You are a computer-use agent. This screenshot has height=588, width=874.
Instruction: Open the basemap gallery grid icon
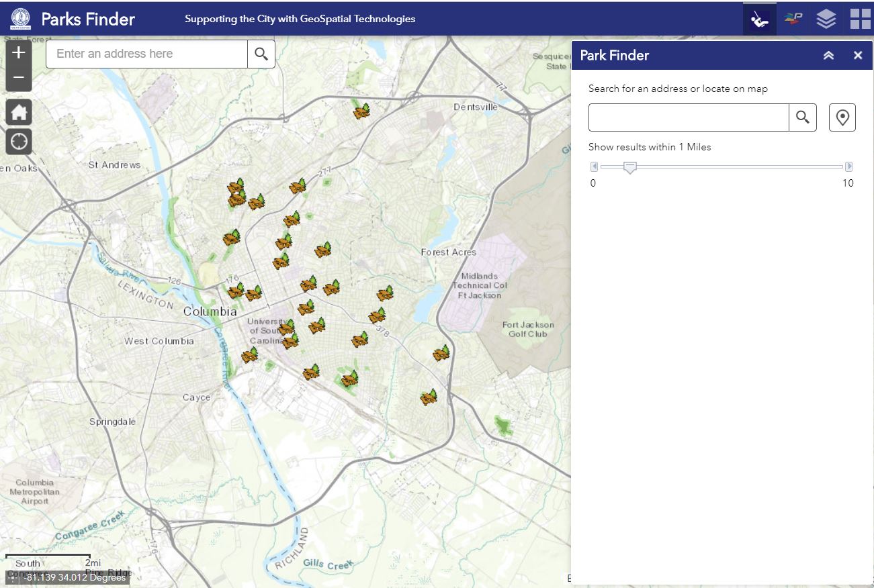click(x=860, y=19)
